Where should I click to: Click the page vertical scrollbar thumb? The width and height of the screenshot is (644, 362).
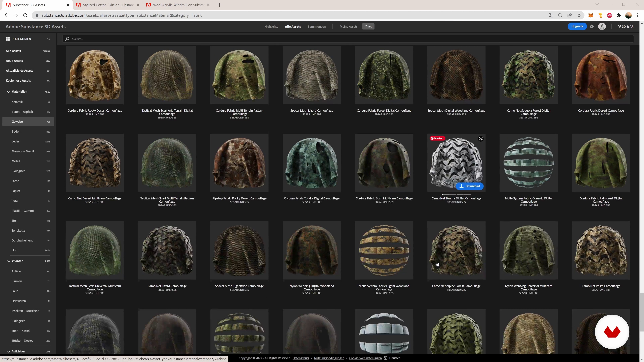coord(642,312)
